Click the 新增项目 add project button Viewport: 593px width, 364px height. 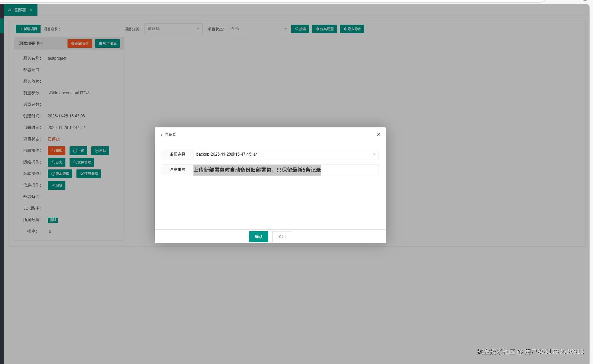(28, 29)
